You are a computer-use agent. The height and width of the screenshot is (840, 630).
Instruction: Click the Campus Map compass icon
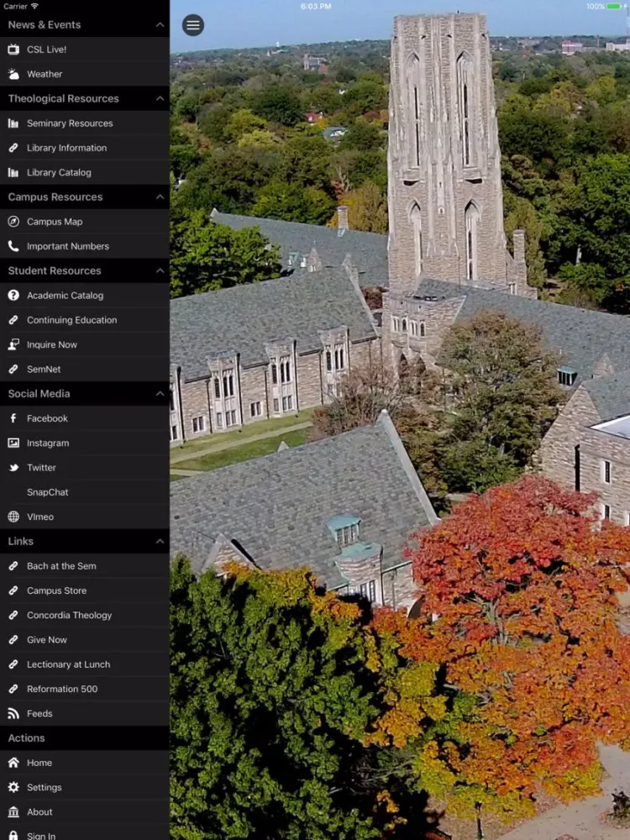(x=13, y=222)
